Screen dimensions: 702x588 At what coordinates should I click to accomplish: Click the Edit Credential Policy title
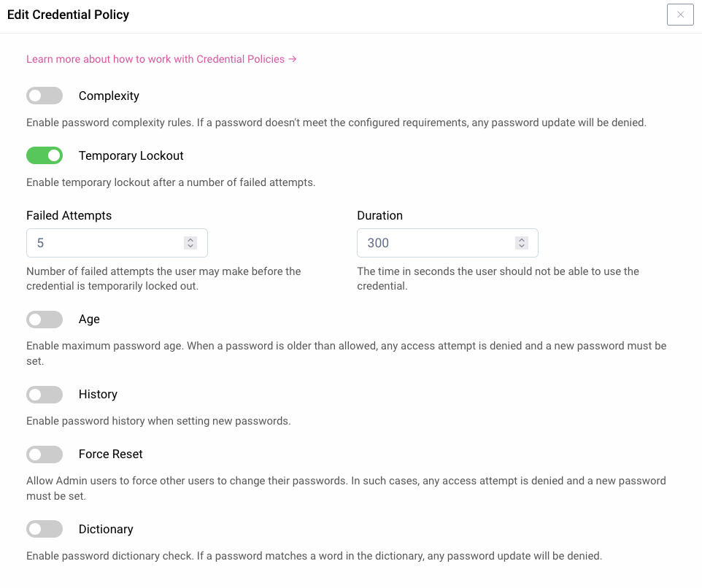68,15
